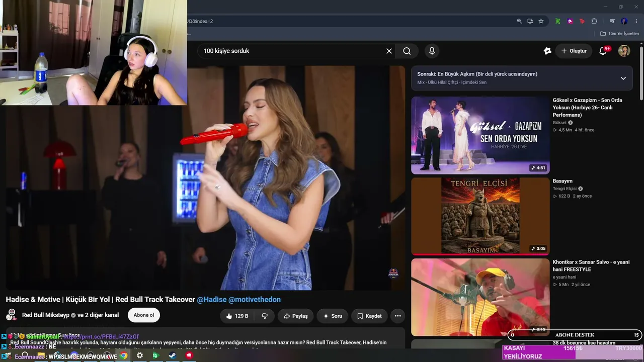Open the Oluştur create menu
This screenshot has height=362, width=644.
pyautogui.click(x=574, y=51)
